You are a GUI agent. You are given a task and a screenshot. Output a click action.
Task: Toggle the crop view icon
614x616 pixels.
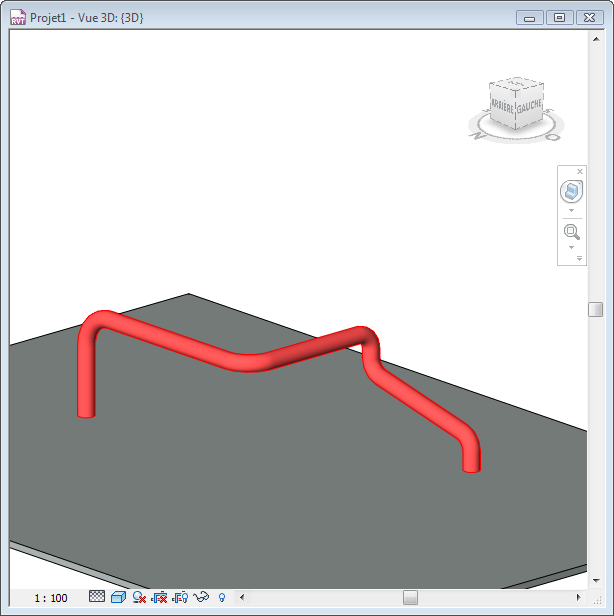[x=159, y=598]
